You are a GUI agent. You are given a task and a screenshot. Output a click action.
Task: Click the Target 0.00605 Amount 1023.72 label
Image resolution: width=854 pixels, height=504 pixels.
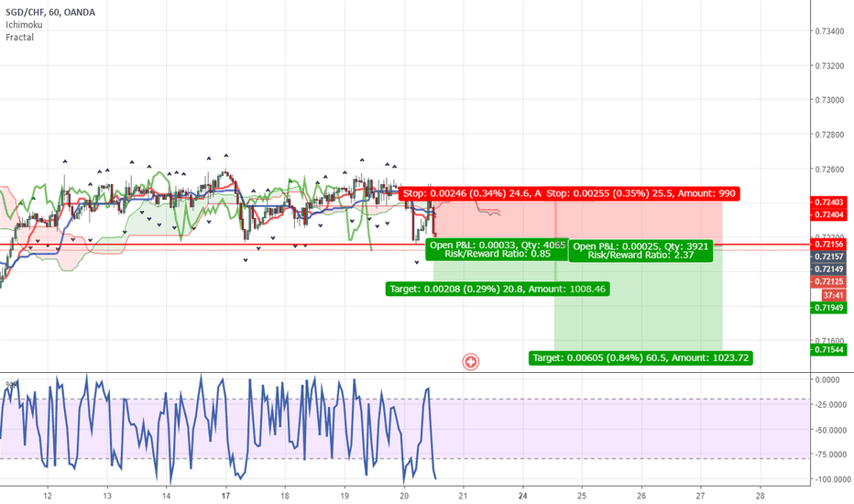click(640, 358)
